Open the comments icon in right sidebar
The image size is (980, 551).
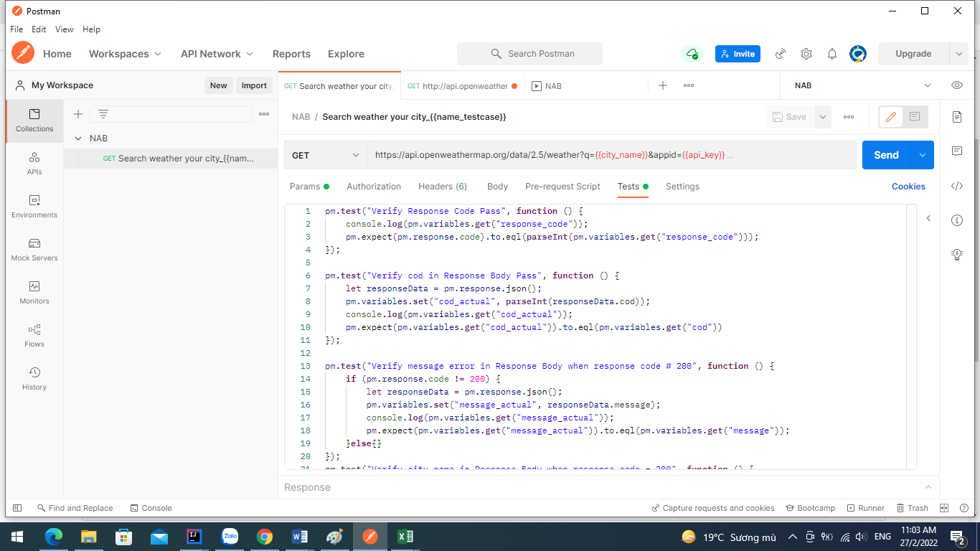click(x=957, y=151)
